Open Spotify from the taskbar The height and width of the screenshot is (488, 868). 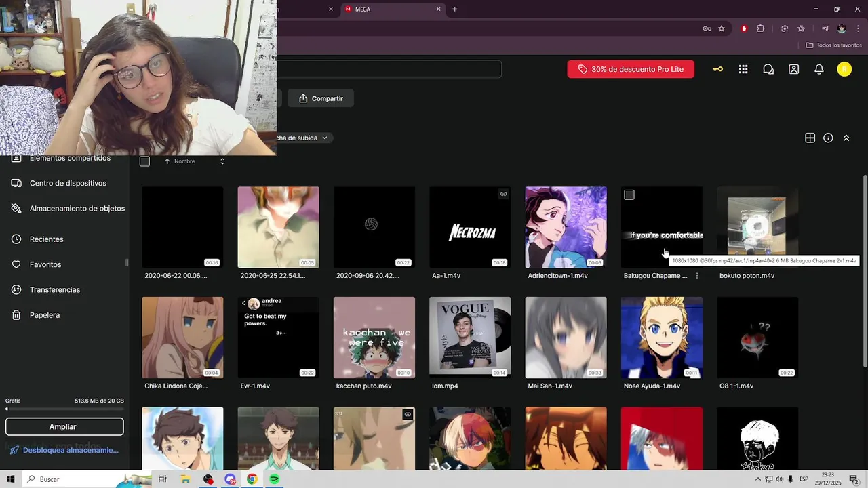pos(274,479)
